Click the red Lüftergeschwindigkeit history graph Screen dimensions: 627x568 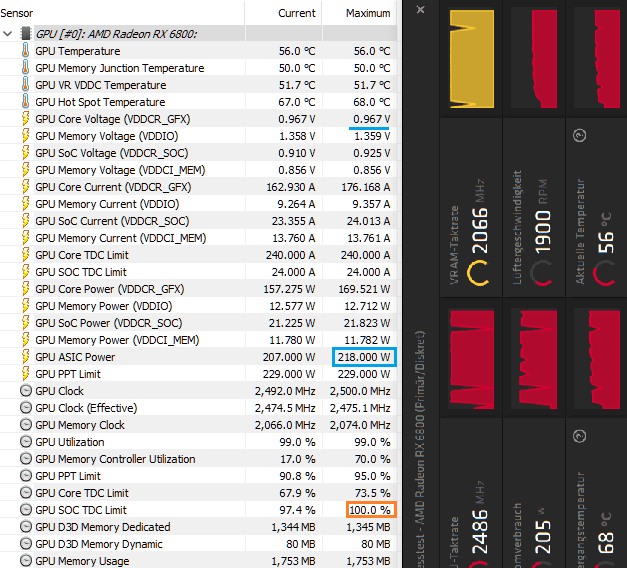[544, 59]
